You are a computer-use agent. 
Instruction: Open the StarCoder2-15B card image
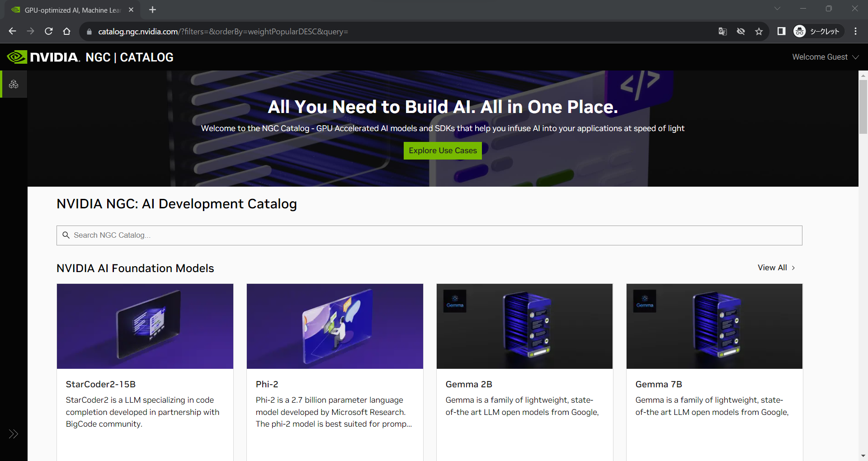[x=145, y=326]
